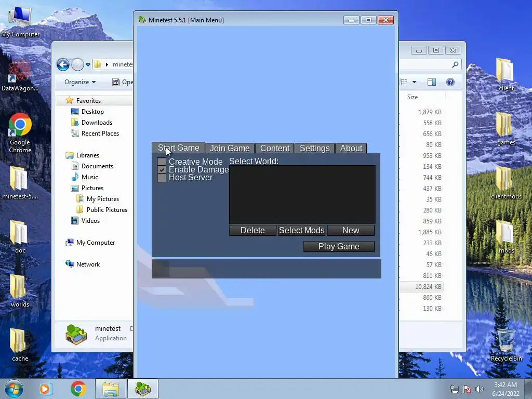Screen dimensions: 532x399
Task: Click the Change your view icon in Explorer
Action: [403, 82]
